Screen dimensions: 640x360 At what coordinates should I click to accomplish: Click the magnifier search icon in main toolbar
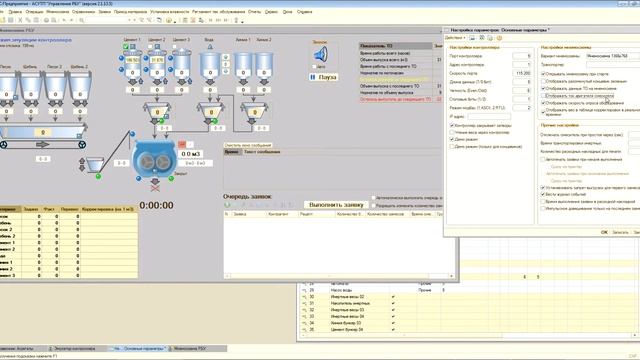[x=81, y=20]
